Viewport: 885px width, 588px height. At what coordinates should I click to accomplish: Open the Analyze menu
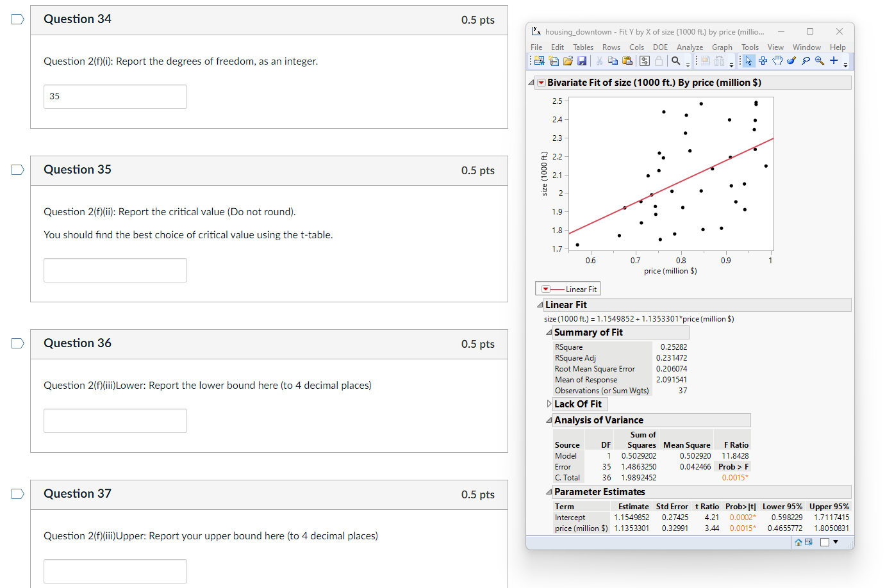pos(690,47)
